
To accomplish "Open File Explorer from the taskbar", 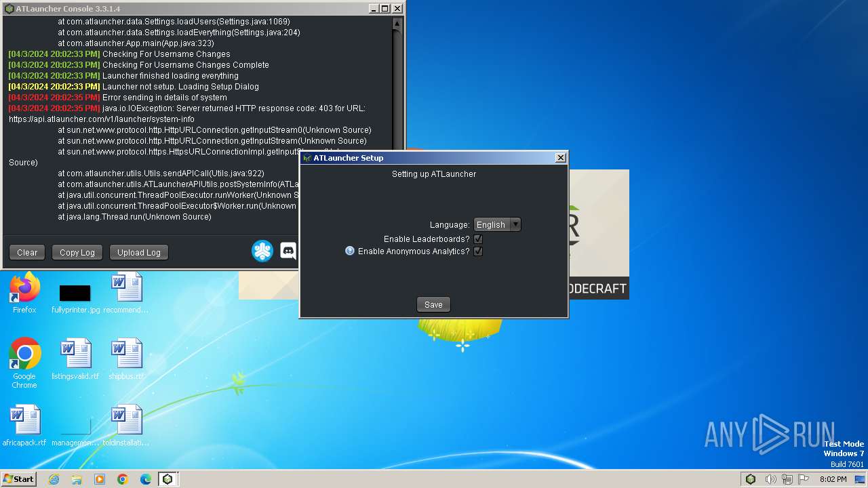I will [77, 479].
